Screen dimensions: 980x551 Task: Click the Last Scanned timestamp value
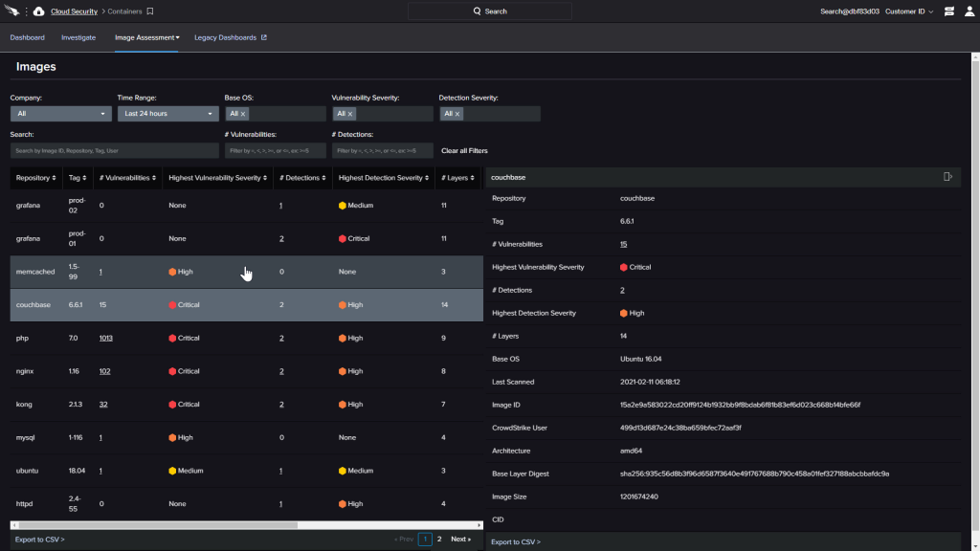(650, 382)
